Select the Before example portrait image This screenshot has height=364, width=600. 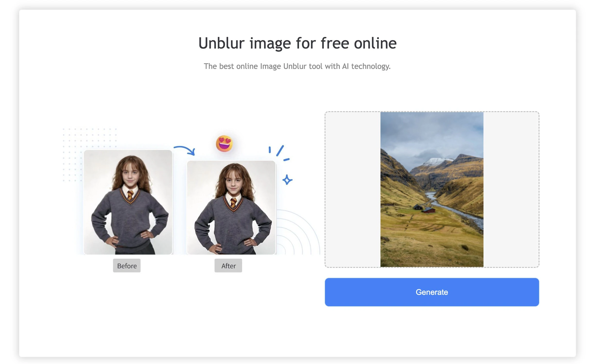[x=128, y=202]
